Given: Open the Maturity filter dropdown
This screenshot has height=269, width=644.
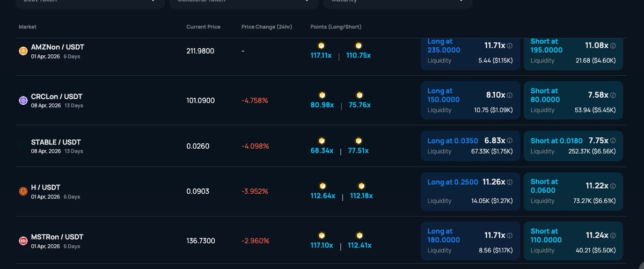Looking at the screenshot, I should click(397, 2).
